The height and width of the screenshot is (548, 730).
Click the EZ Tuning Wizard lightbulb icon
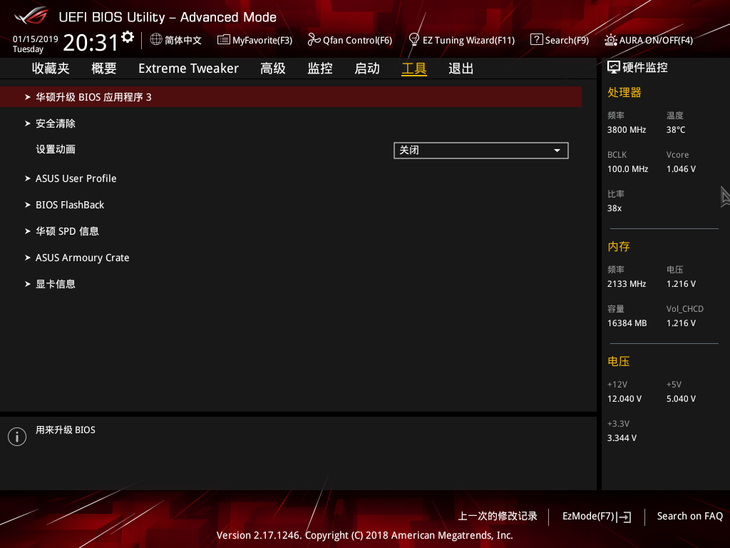[x=413, y=40]
